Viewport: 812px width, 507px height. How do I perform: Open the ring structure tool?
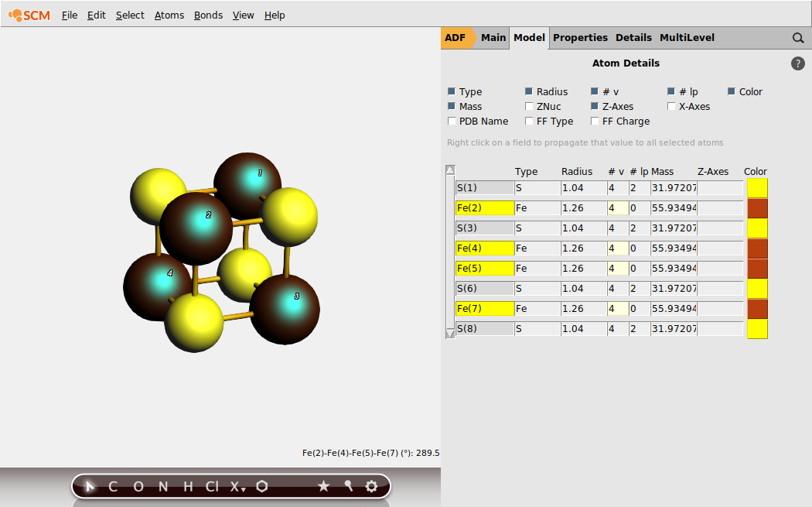click(262, 486)
